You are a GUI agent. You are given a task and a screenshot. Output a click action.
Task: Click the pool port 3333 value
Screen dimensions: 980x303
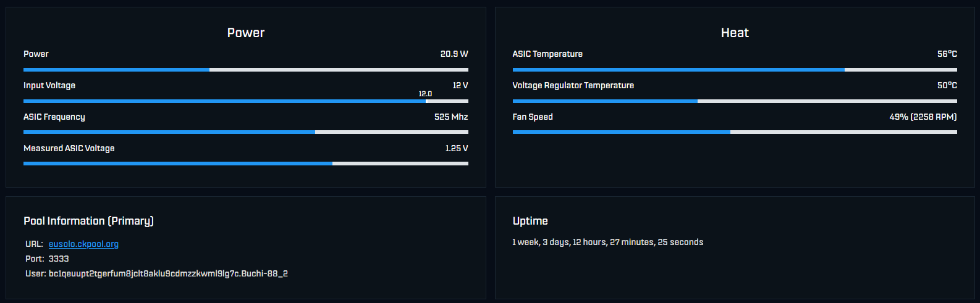[59, 259]
